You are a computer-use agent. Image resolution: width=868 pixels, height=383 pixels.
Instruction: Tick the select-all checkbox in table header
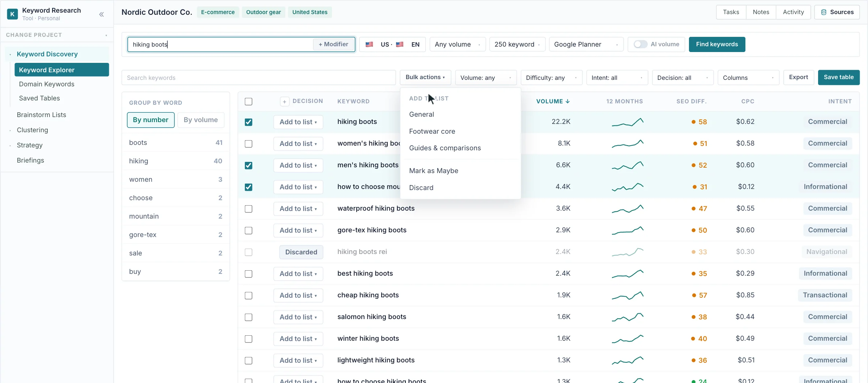(248, 102)
